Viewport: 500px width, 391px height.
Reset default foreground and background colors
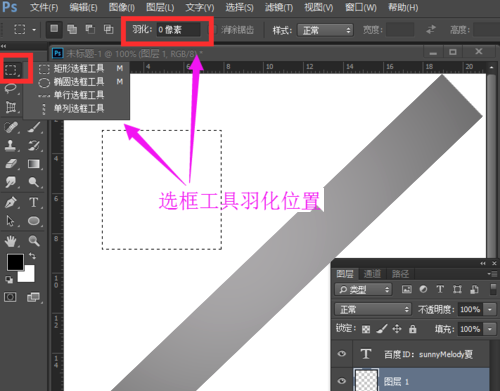pos(9,280)
